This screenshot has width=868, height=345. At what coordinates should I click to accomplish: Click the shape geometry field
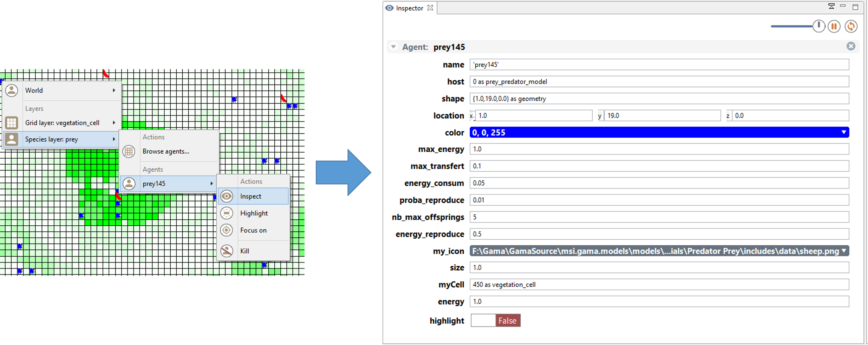tap(659, 98)
